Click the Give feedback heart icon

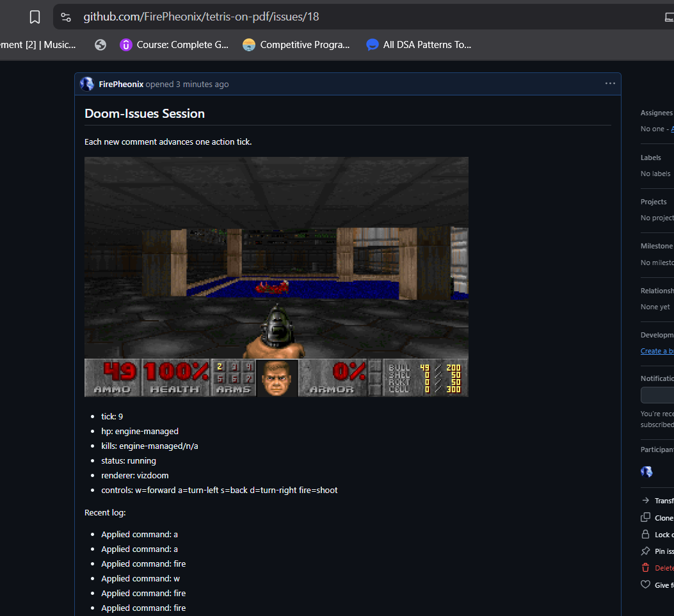(645, 585)
